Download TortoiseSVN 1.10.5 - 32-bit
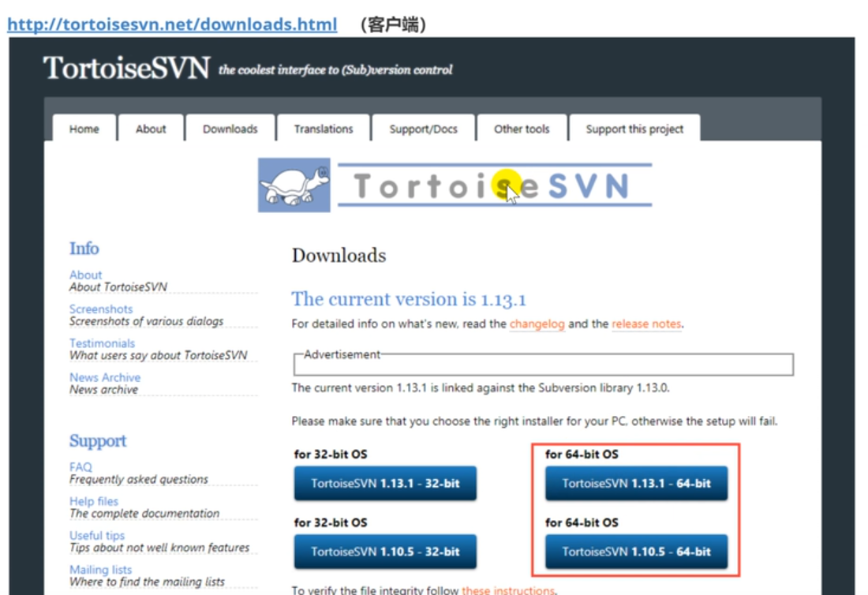Screen dimensions: 868x595 385,552
